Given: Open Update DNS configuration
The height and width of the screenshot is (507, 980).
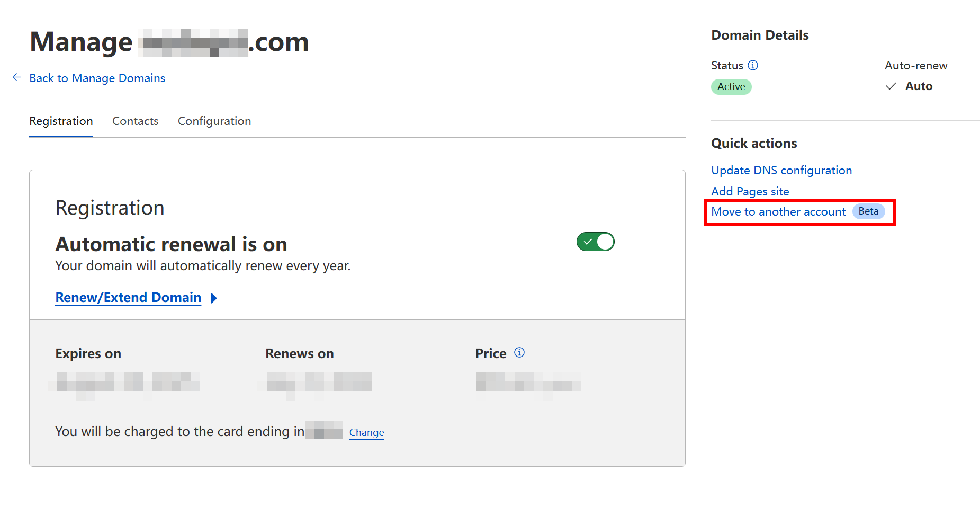Looking at the screenshot, I should point(781,171).
